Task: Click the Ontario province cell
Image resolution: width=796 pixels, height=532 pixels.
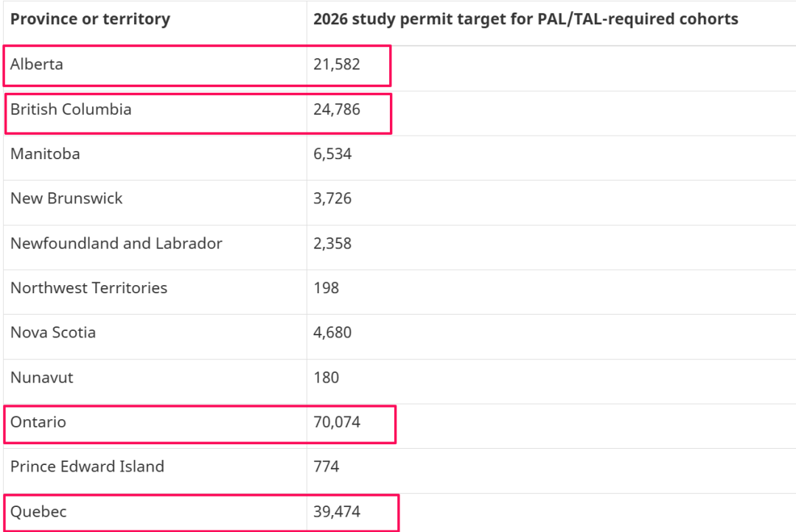Action: (38, 422)
